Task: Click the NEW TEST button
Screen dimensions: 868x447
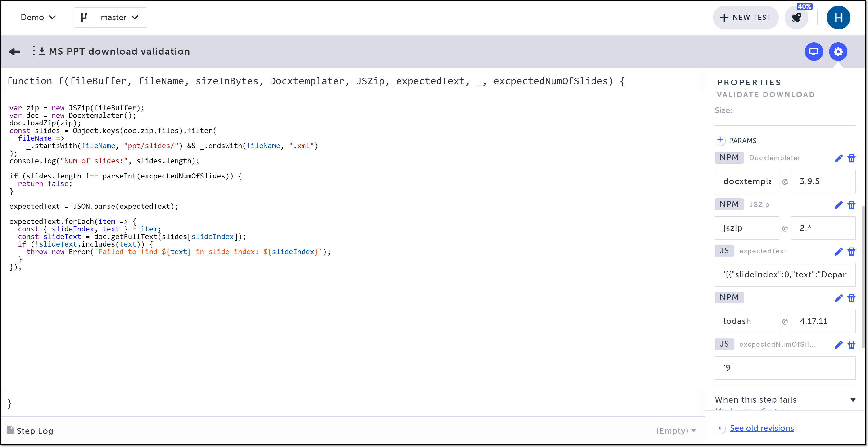Action: point(745,18)
